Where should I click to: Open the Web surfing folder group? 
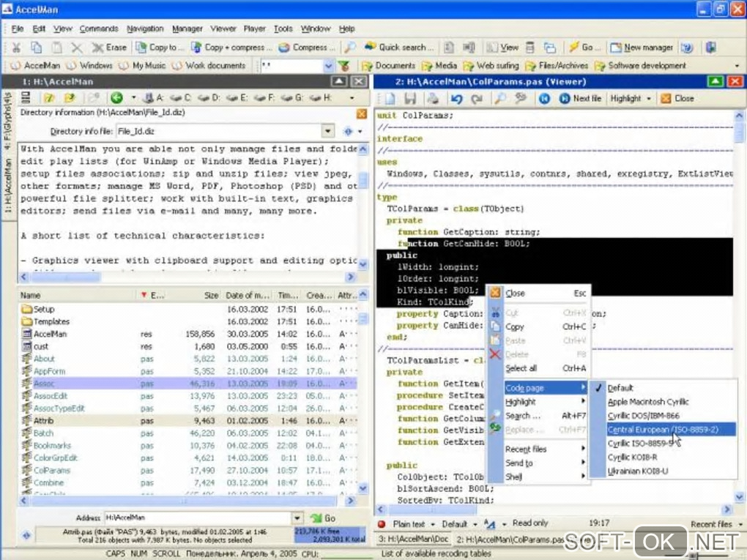491,65
